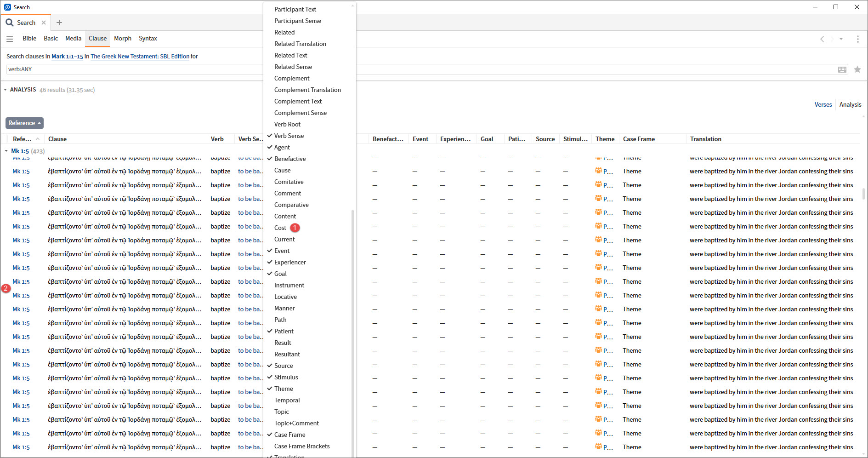868x458 pixels.
Task: Switch to the Bible search tab
Action: click(x=29, y=39)
